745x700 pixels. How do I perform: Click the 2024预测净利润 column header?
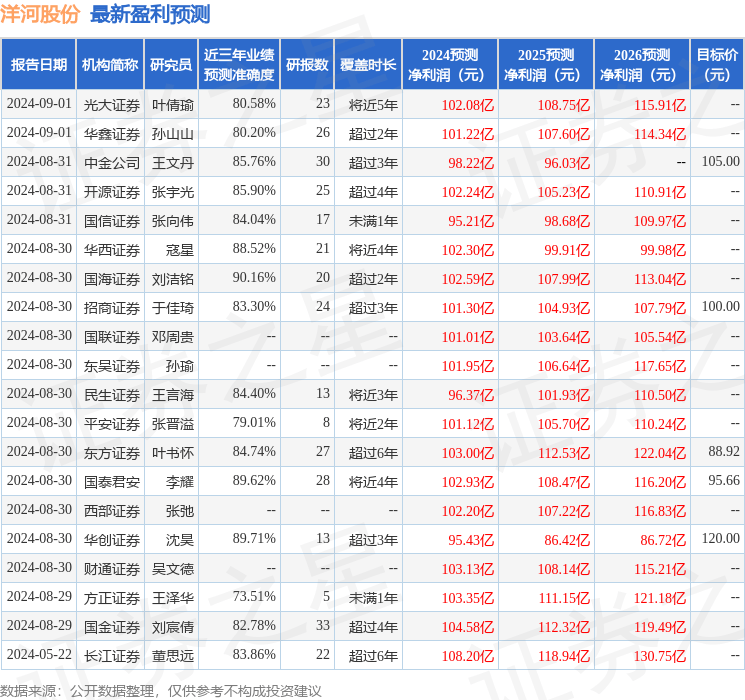pos(450,64)
